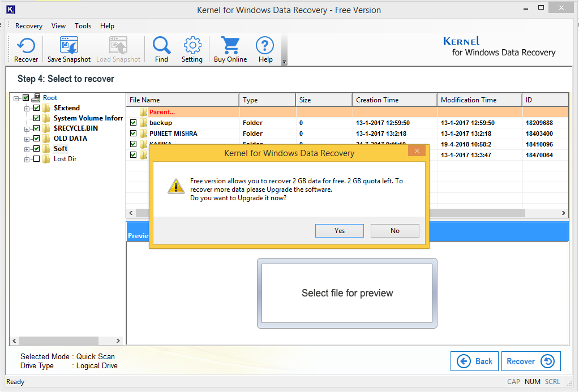
Task: Click tree panel scroll left arrow
Action: click(14, 341)
